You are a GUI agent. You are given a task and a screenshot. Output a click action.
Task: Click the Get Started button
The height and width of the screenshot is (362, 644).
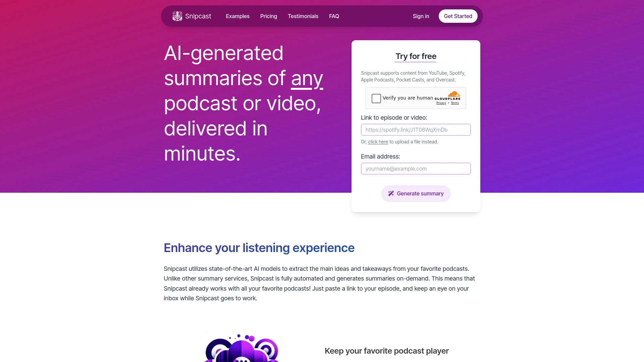(x=458, y=16)
